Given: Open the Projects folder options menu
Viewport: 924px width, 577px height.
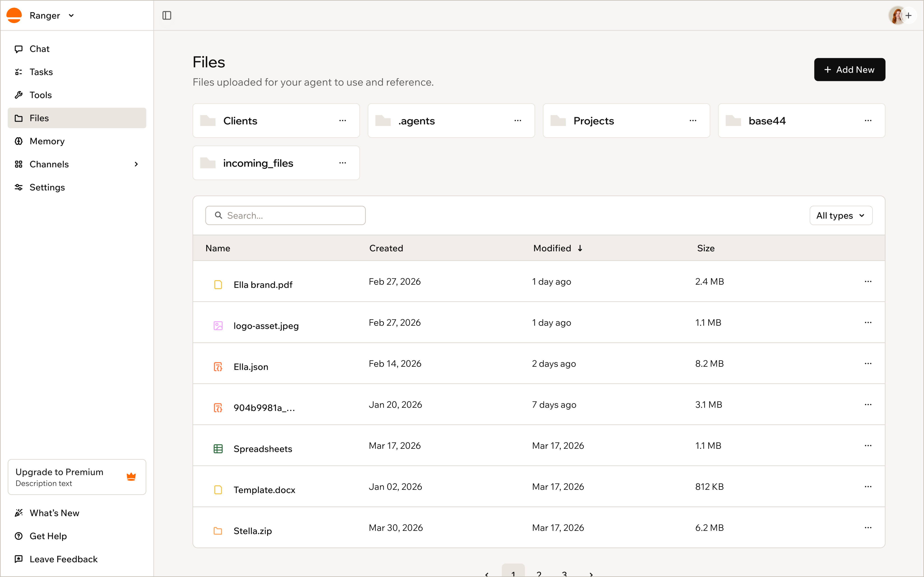Looking at the screenshot, I should coord(693,121).
